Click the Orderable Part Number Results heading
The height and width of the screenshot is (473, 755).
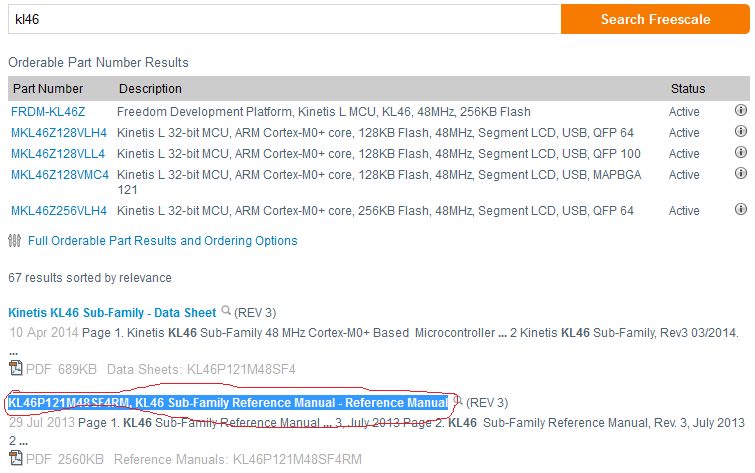pos(98,62)
